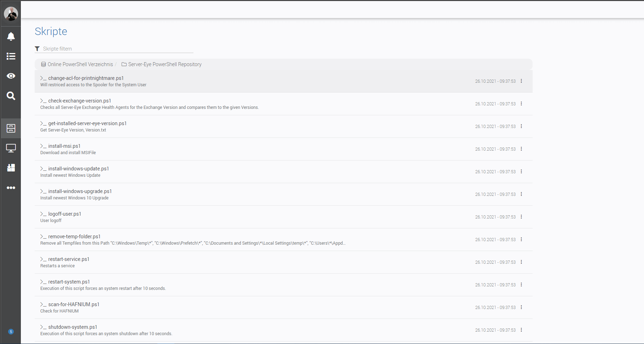Select the script archive sidebar icon
The image size is (644, 344).
(11, 128)
